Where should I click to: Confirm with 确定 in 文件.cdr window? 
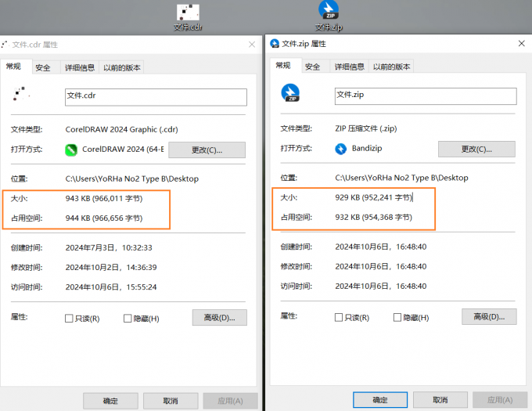(110, 401)
